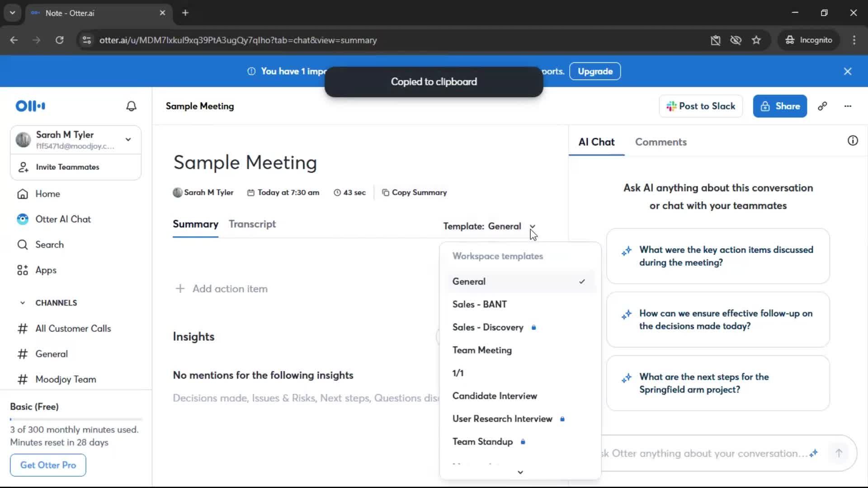Switch to the Transcript tab
868x488 pixels.
[252, 225]
